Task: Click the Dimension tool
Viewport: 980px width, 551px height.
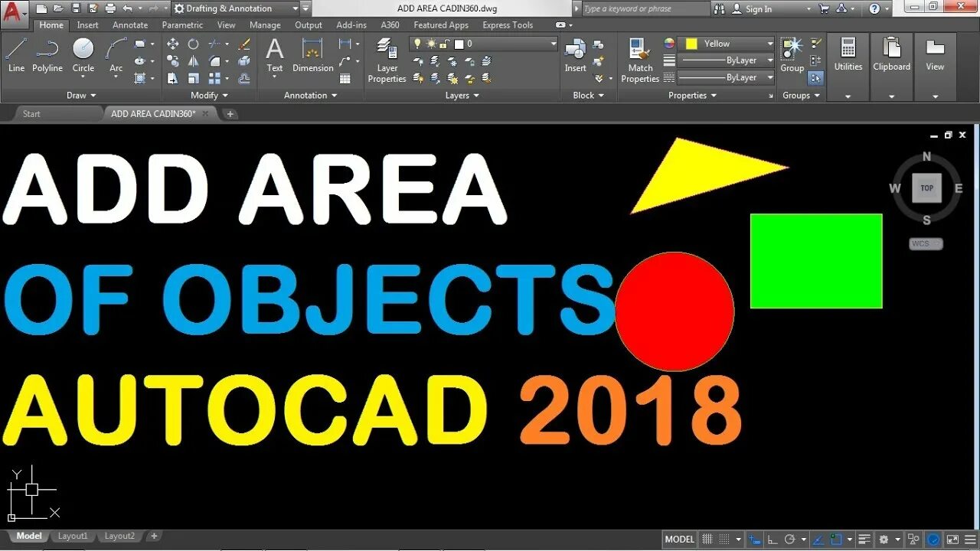Action: (x=313, y=55)
